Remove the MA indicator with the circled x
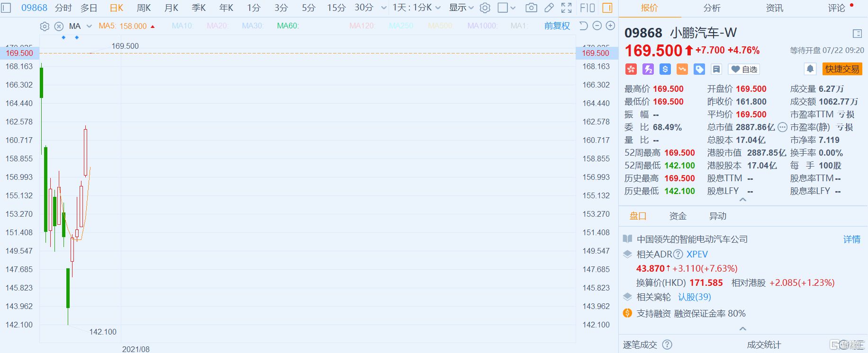The width and height of the screenshot is (868, 353). [x=59, y=26]
